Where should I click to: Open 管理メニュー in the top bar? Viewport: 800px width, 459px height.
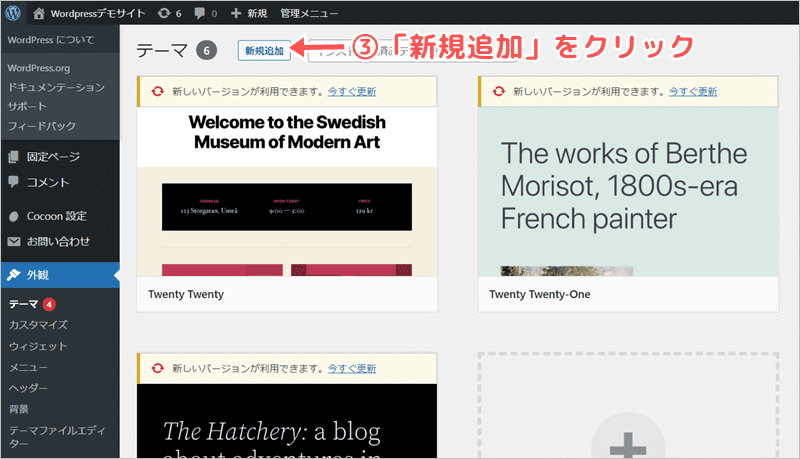(x=309, y=14)
